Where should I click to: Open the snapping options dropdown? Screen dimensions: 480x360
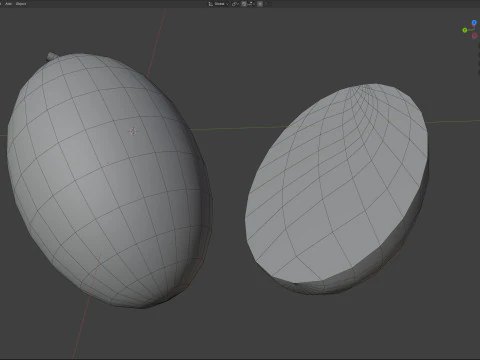[251, 4]
